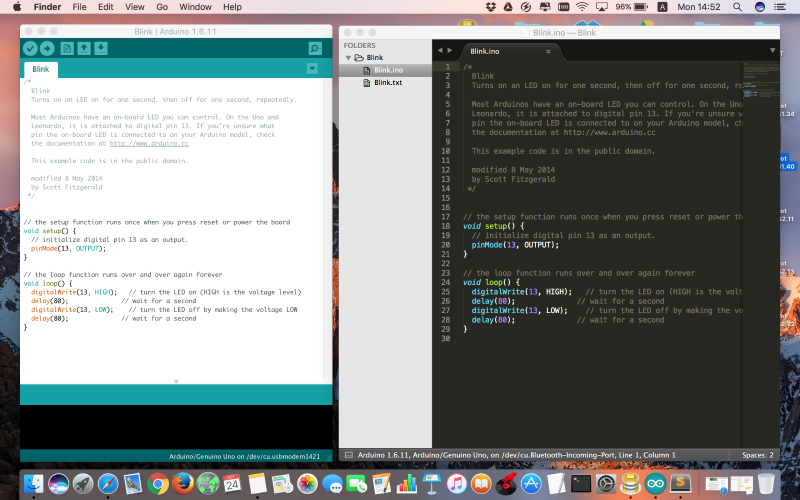Click the Arduino editor vertical scrollbar

pyautogui.click(x=327, y=229)
